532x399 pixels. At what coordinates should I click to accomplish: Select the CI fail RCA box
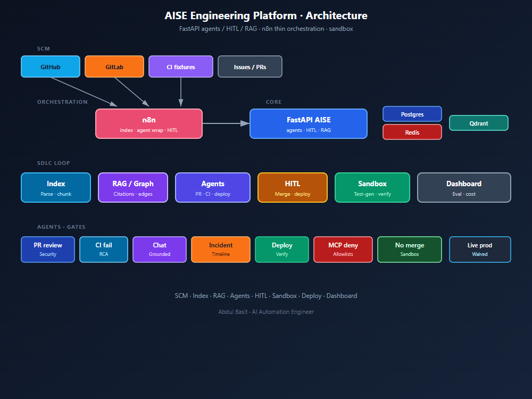(x=104, y=250)
